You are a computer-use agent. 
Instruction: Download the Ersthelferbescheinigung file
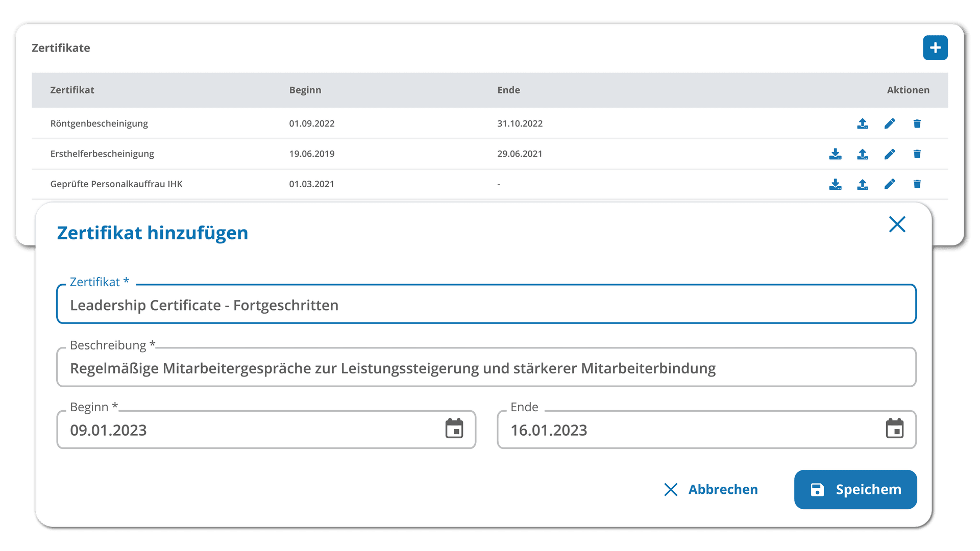836,154
